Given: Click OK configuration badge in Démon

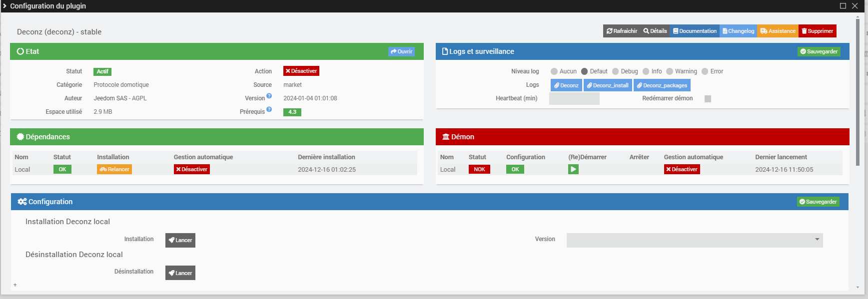Looking at the screenshot, I should 515,169.
